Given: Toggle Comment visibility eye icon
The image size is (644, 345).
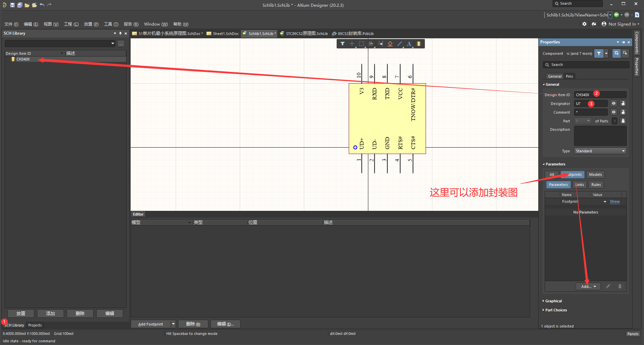Looking at the screenshot, I should pyautogui.click(x=614, y=112).
